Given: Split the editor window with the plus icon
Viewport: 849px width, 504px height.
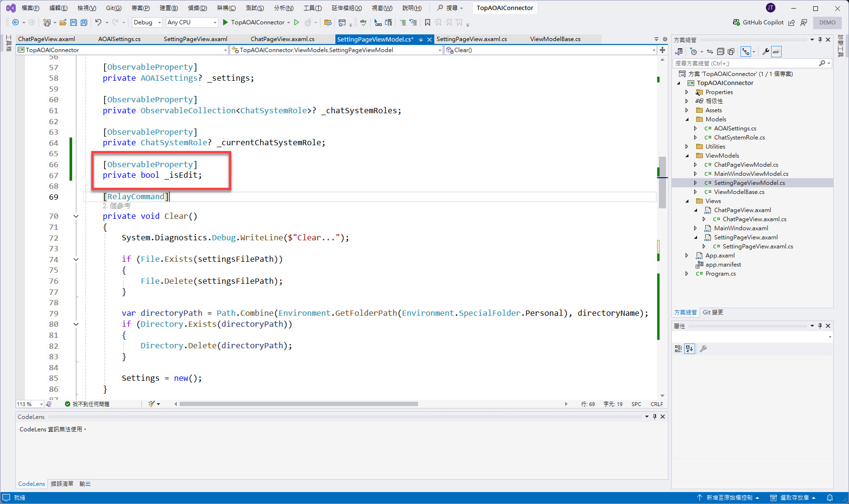Looking at the screenshot, I should tap(662, 50).
